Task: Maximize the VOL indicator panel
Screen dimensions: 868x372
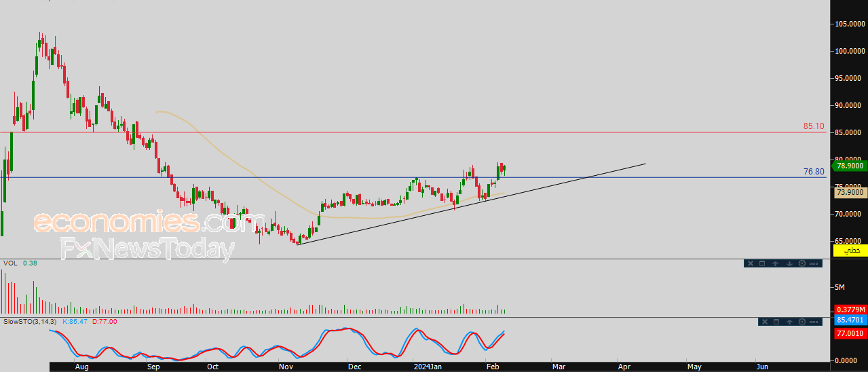Action: tap(762, 263)
